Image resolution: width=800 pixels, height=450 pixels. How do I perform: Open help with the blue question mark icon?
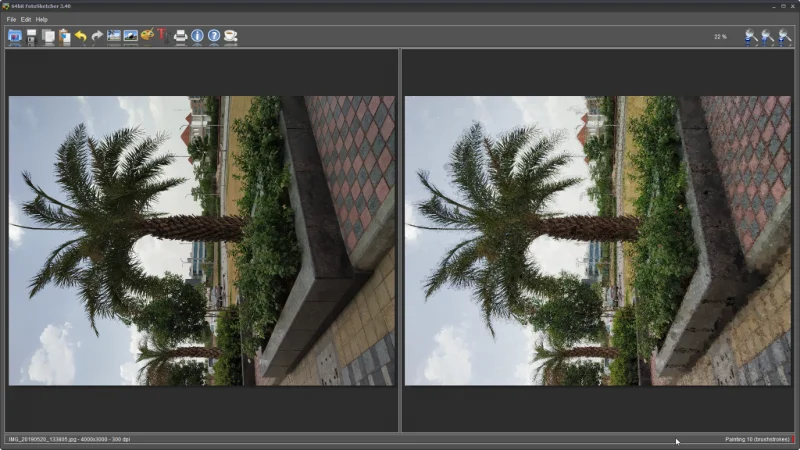coord(214,36)
